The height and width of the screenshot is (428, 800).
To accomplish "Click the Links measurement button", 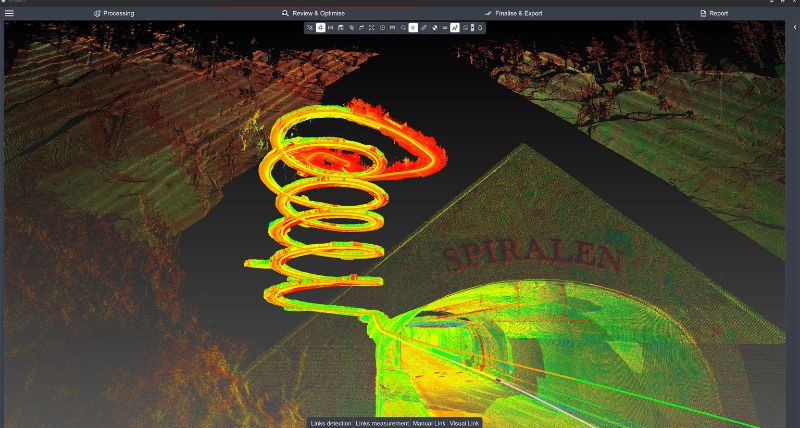I will pyautogui.click(x=382, y=423).
